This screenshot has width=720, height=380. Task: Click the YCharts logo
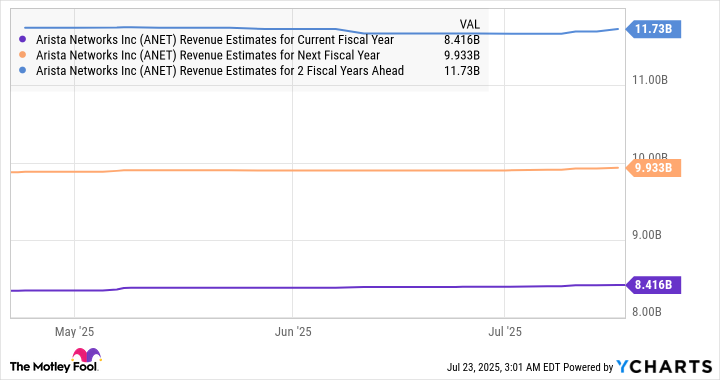click(664, 367)
